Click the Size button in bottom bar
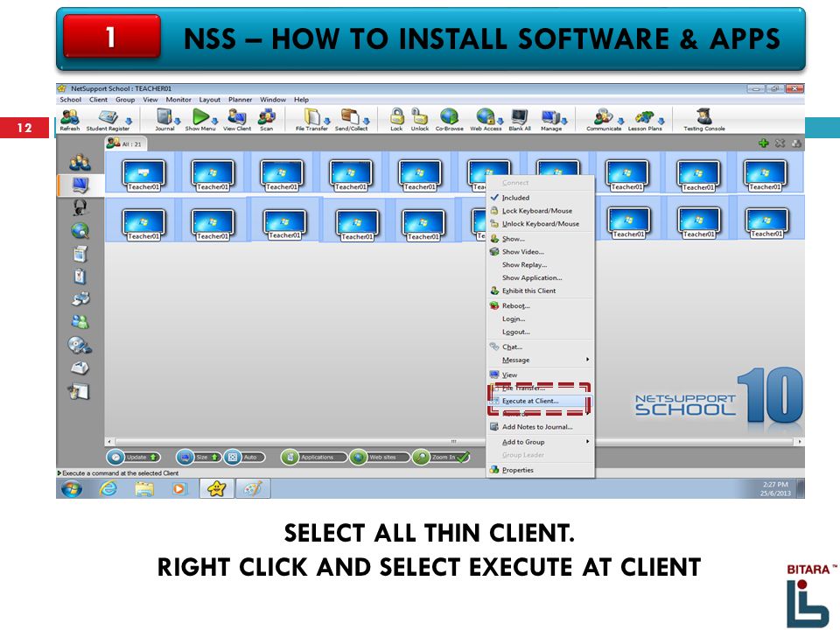Screen dimensions: 840x630 click(x=199, y=457)
